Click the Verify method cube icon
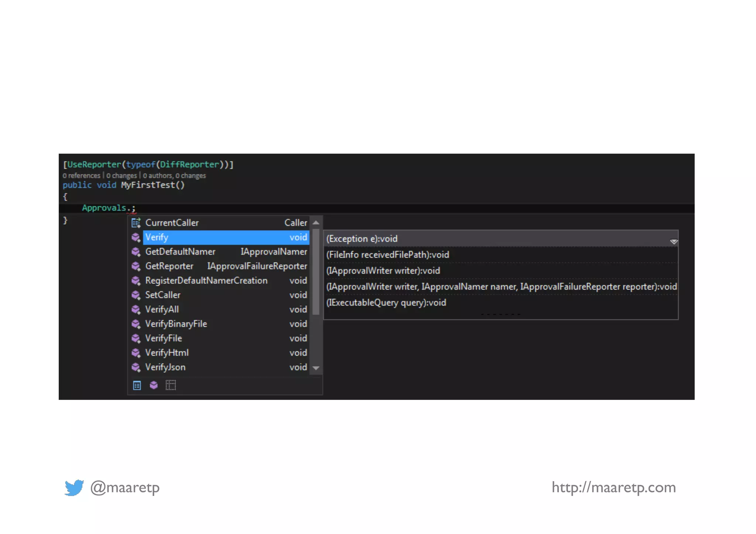 [x=136, y=237]
